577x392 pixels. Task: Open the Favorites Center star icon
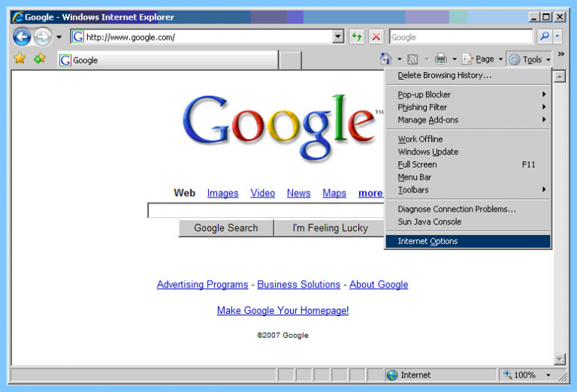tap(20, 59)
